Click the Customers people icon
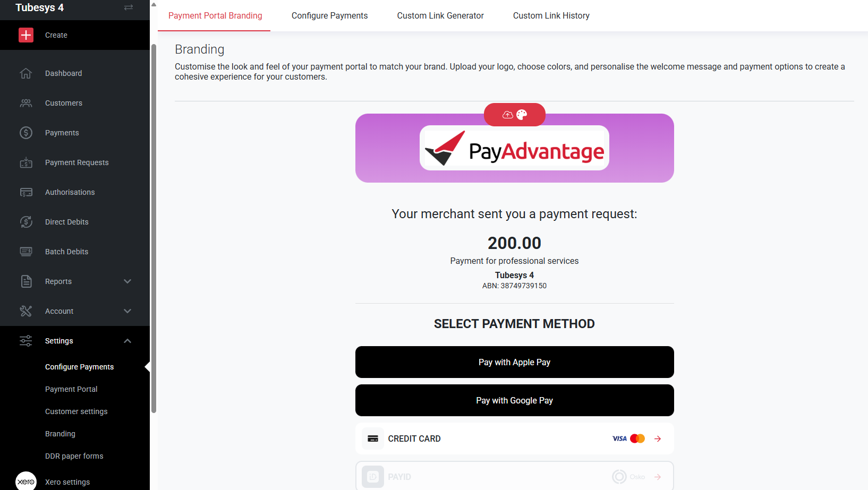Screen dimensions: 868x490 pyautogui.click(x=26, y=103)
